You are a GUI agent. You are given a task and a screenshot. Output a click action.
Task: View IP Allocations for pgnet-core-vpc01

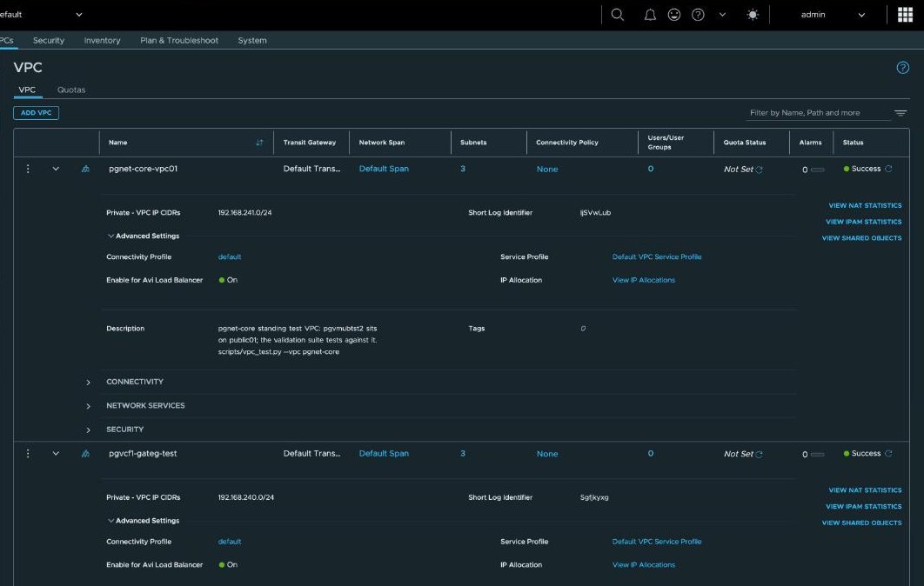point(644,280)
